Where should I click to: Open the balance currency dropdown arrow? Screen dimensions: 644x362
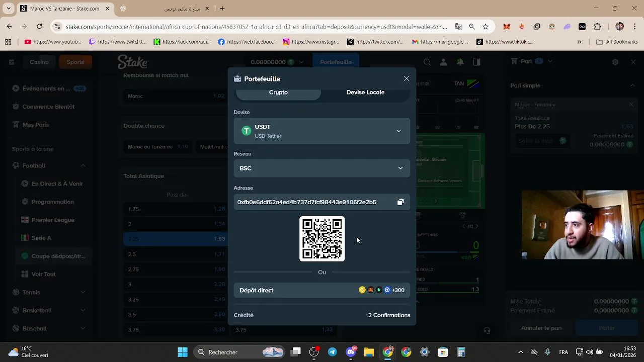pos(301,62)
